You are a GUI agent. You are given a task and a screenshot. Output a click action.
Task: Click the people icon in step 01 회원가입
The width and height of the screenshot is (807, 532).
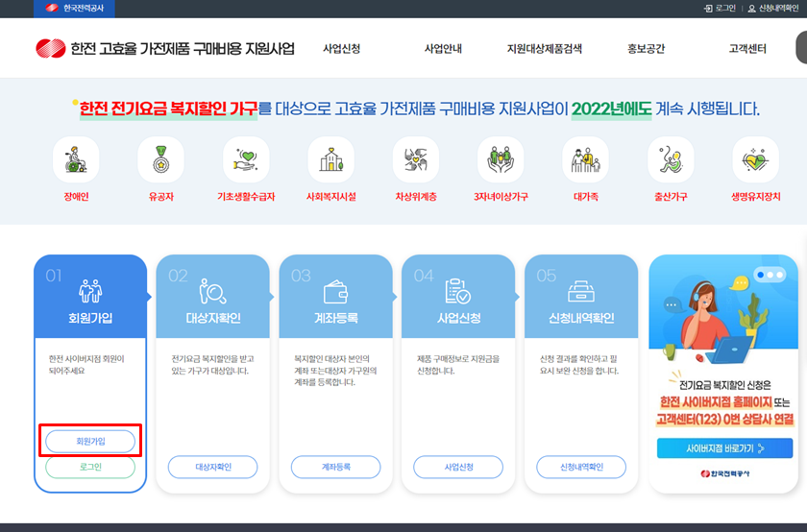[x=90, y=291]
